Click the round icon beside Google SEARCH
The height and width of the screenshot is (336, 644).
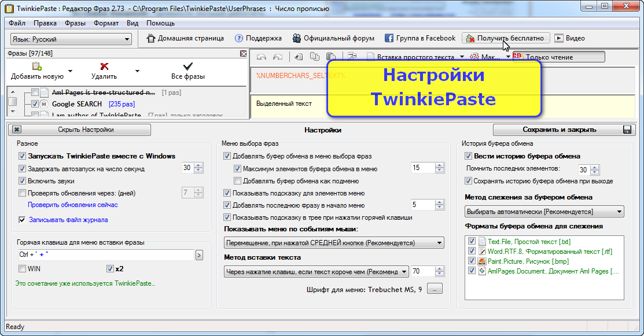(x=44, y=104)
